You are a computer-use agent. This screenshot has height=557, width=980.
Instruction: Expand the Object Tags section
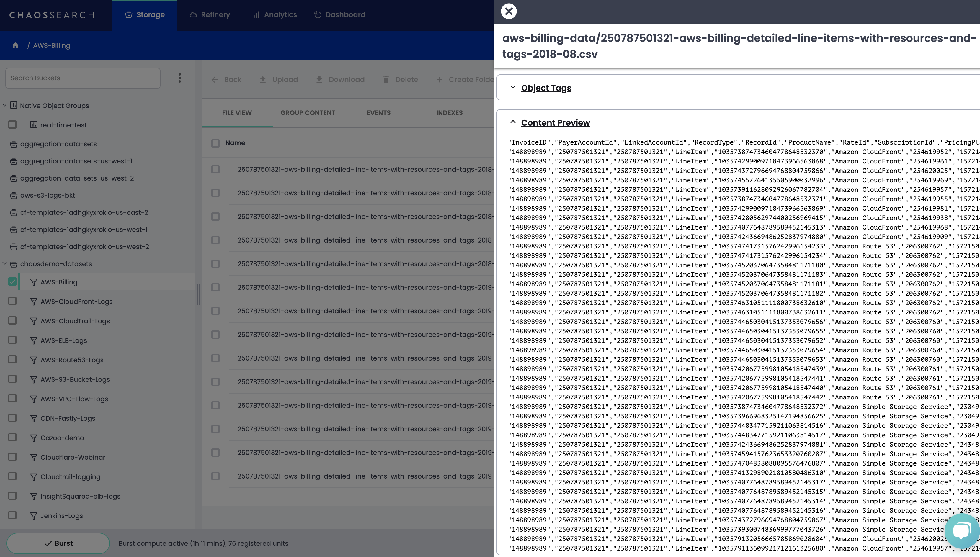546,88
